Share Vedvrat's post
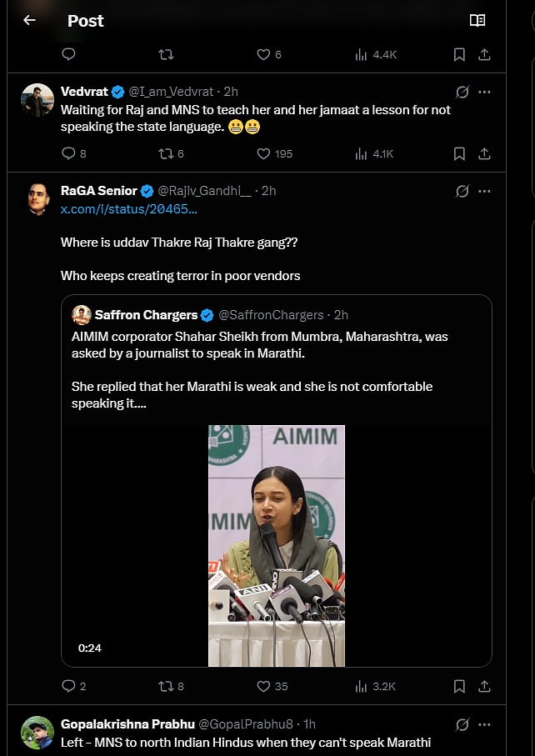This screenshot has width=535, height=756. 484,153
